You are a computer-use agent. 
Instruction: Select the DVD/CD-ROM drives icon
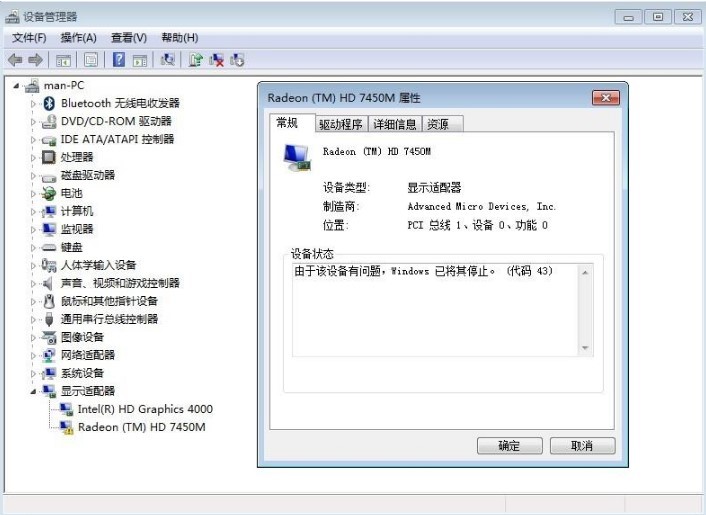tap(49, 122)
